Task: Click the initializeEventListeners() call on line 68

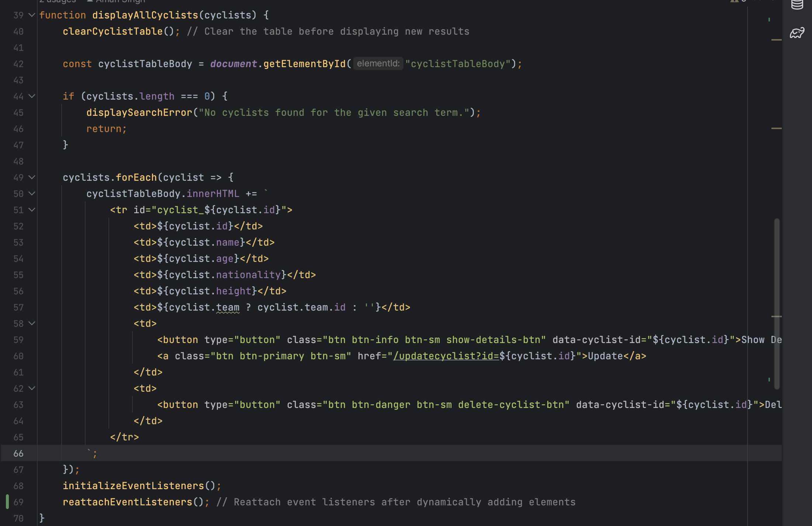Action: tap(139, 486)
